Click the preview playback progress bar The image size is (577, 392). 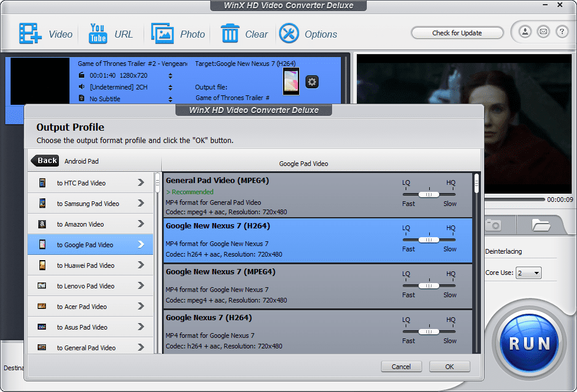pyautogui.click(x=515, y=200)
